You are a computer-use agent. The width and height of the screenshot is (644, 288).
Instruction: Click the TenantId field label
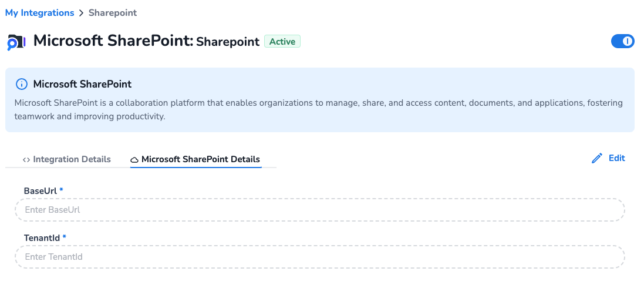pyautogui.click(x=42, y=237)
